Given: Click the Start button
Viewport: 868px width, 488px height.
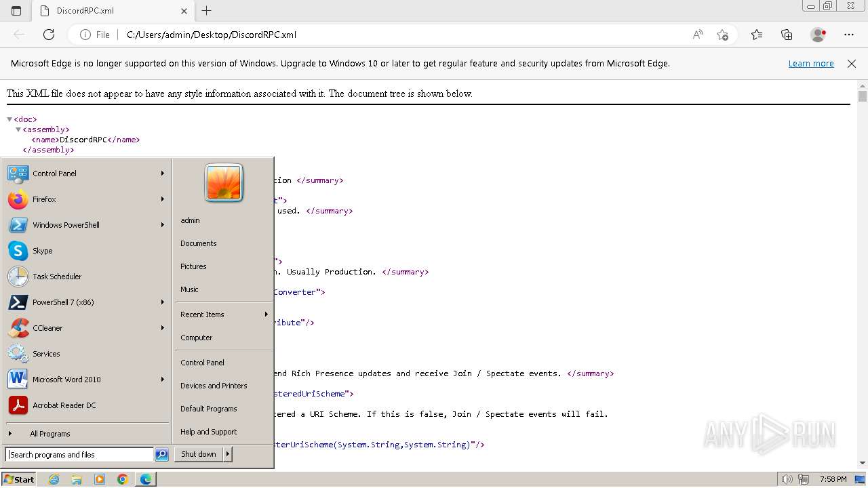Looking at the screenshot, I should coord(19,479).
